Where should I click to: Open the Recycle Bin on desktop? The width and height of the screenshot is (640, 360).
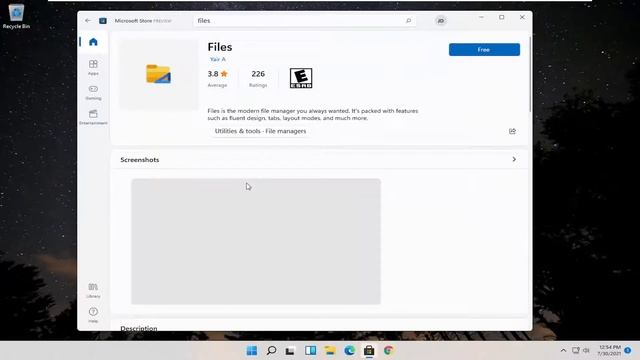tap(16, 16)
